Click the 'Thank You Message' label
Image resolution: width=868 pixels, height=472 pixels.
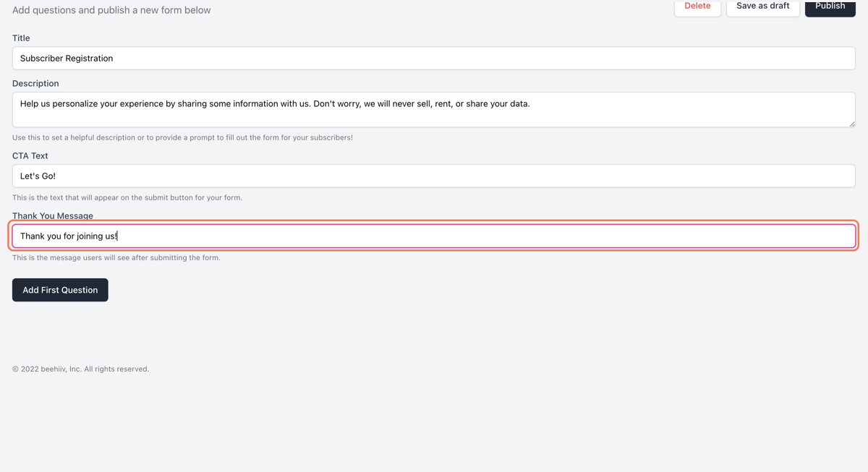coord(53,215)
